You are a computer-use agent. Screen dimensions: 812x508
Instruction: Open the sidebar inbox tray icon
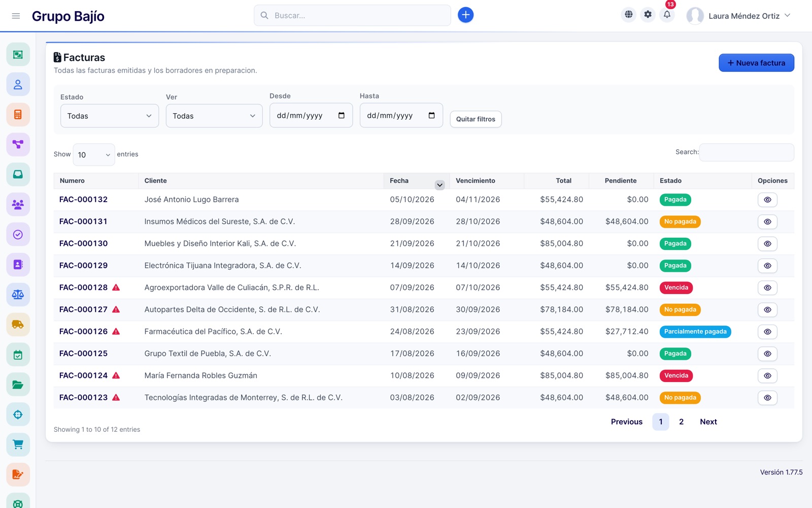click(x=18, y=174)
